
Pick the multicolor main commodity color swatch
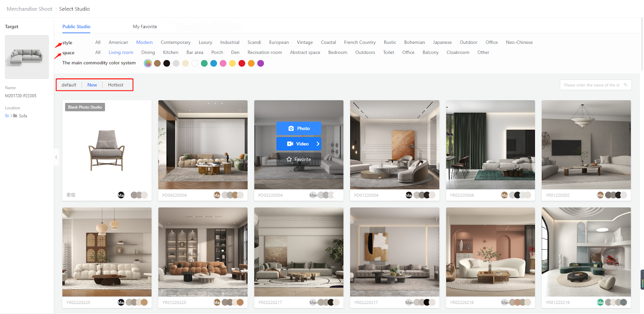tap(148, 63)
